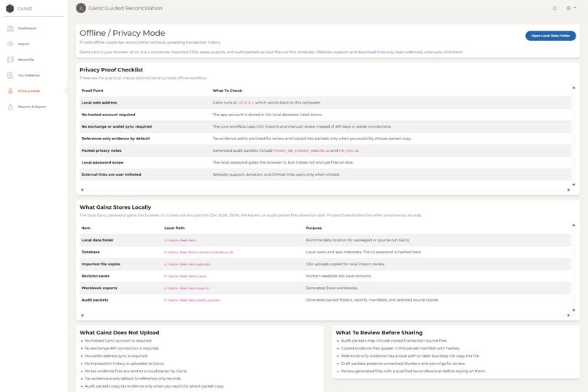Click the Database item cell
The image size is (588, 392).
[90, 252]
